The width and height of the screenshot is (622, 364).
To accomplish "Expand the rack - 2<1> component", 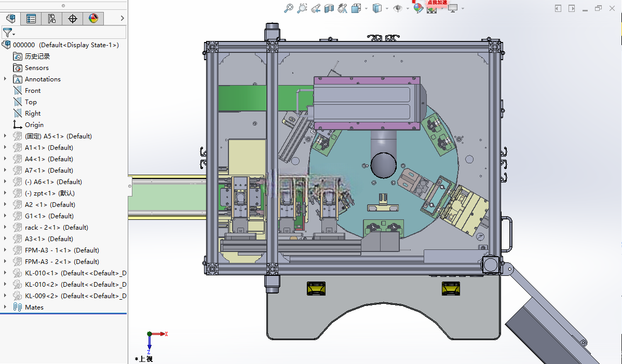I will (5, 227).
